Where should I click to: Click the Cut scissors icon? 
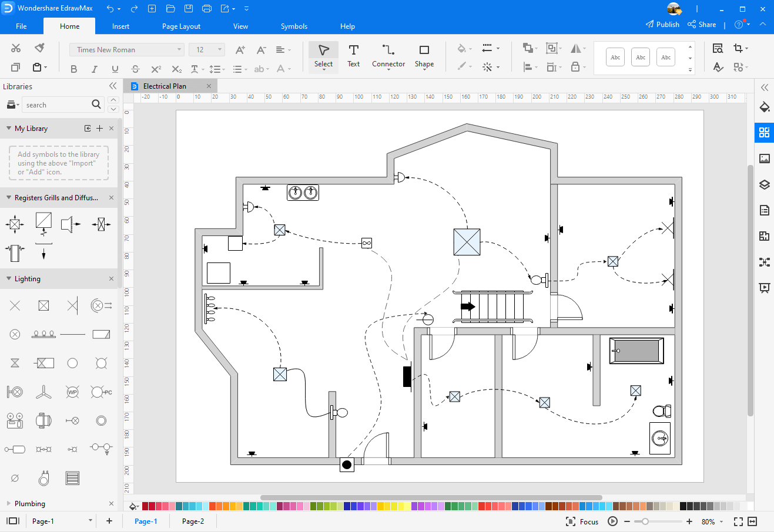(x=16, y=48)
